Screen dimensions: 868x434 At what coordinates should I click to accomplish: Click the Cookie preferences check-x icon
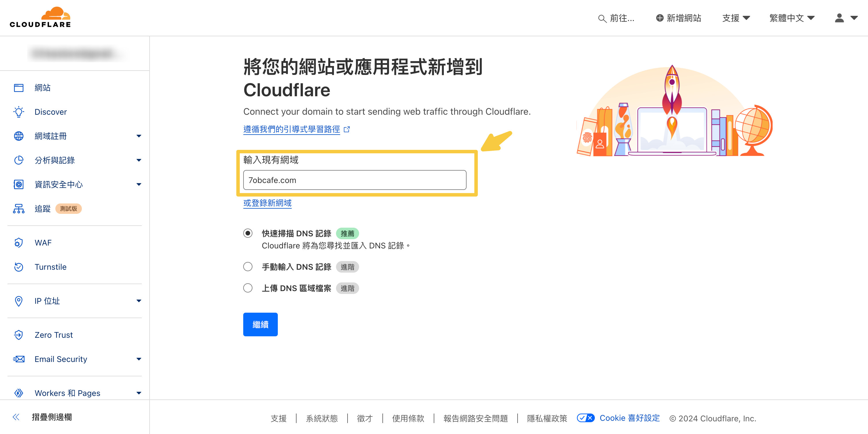[586, 418]
